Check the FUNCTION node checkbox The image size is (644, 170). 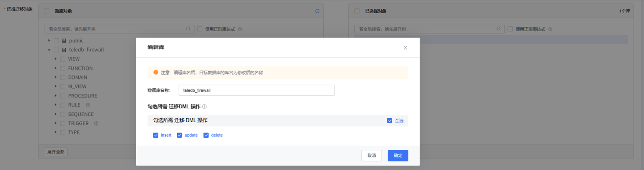tap(63, 68)
